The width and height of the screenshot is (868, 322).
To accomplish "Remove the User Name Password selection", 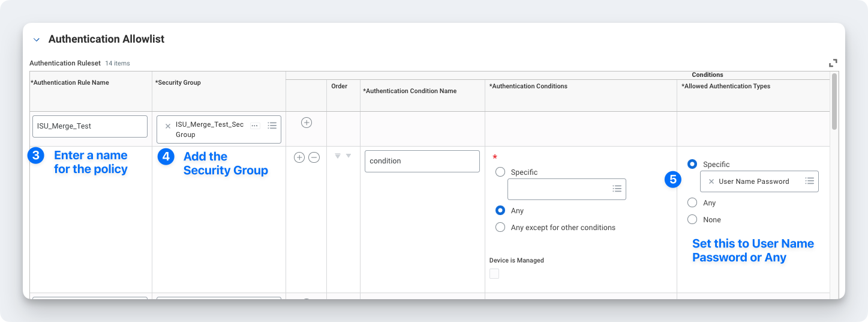I will (711, 181).
